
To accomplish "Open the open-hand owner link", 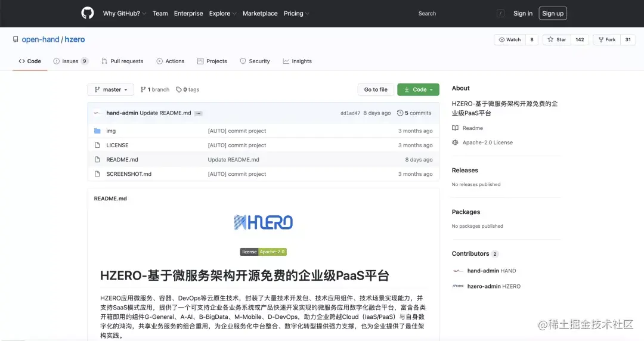I will (41, 39).
